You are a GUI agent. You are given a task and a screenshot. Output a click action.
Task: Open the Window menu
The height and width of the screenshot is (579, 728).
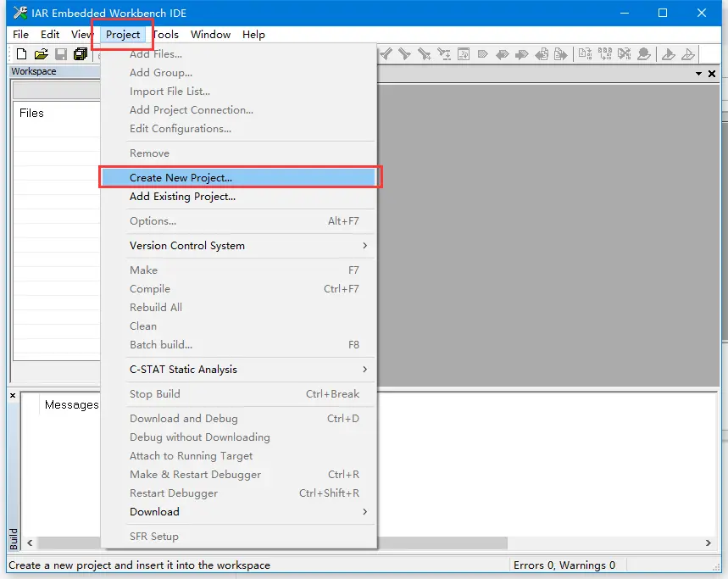tap(210, 35)
